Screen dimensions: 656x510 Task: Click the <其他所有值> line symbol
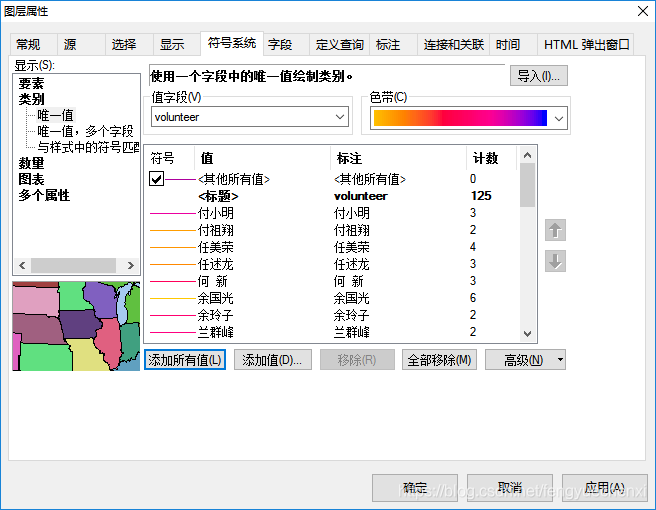(181, 179)
